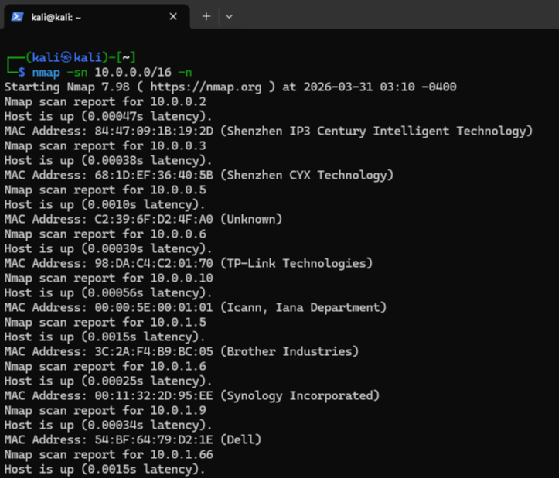Click 'Synology Incorporated' vendor text
The width and height of the screenshot is (559, 478).
tap(300, 396)
